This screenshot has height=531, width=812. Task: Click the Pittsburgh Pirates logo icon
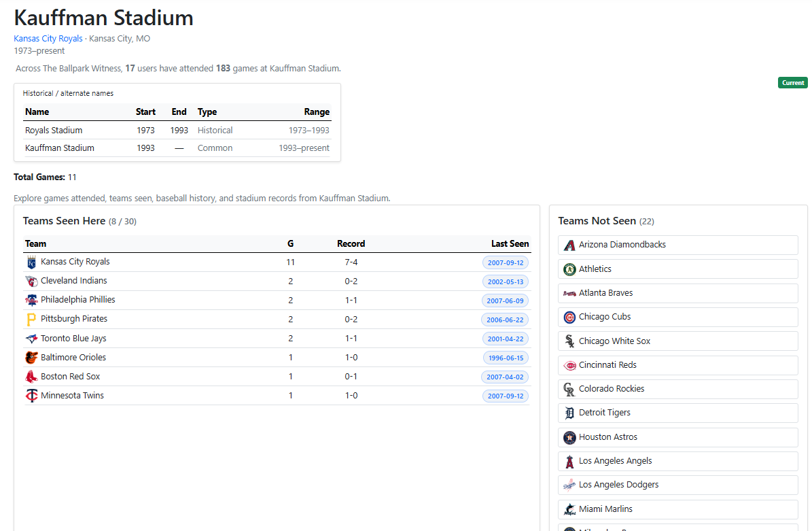point(31,319)
